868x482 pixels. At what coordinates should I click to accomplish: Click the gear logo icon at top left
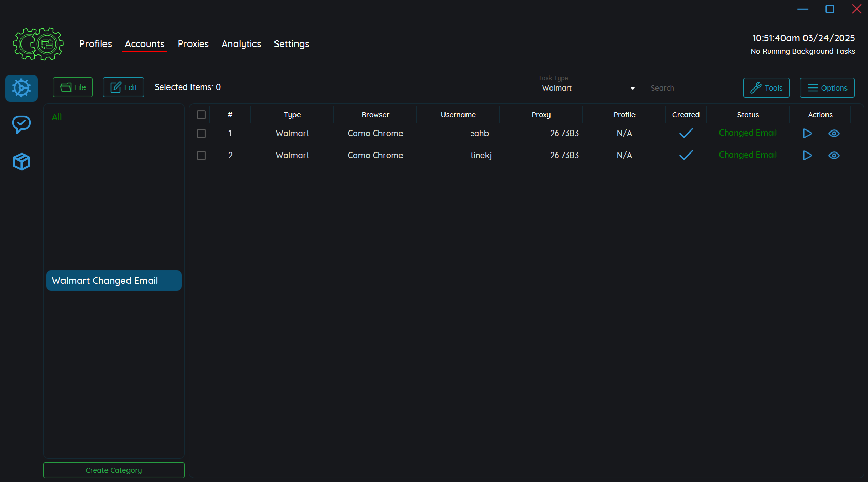(38, 44)
